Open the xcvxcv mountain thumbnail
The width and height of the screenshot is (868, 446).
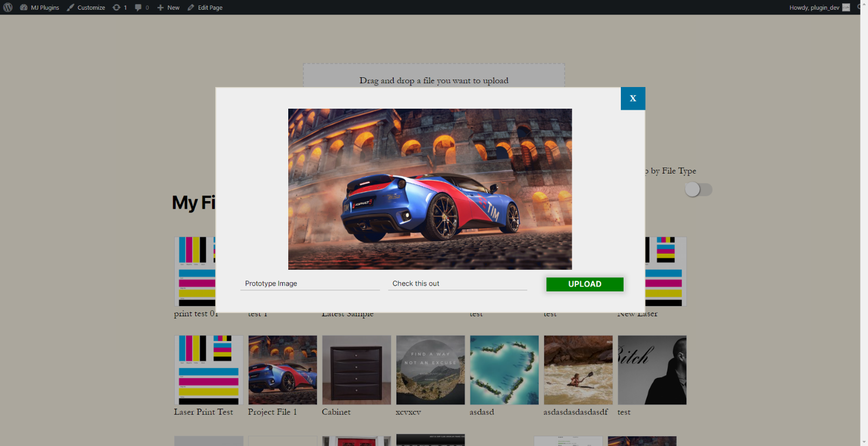point(430,370)
